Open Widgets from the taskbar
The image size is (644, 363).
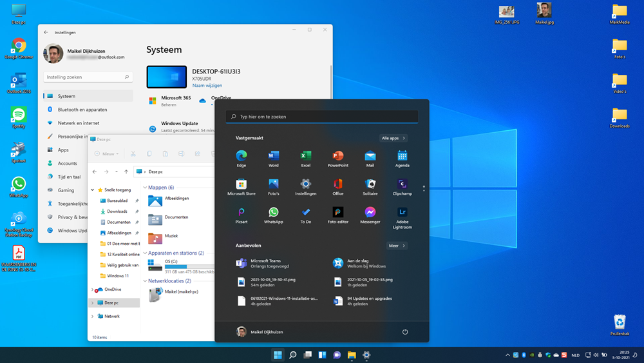(322, 355)
